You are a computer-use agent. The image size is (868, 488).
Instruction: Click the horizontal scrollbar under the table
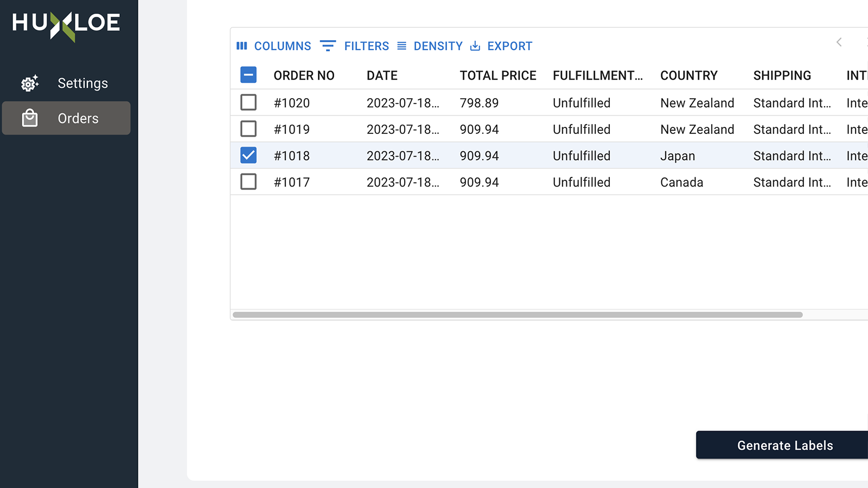tap(518, 314)
